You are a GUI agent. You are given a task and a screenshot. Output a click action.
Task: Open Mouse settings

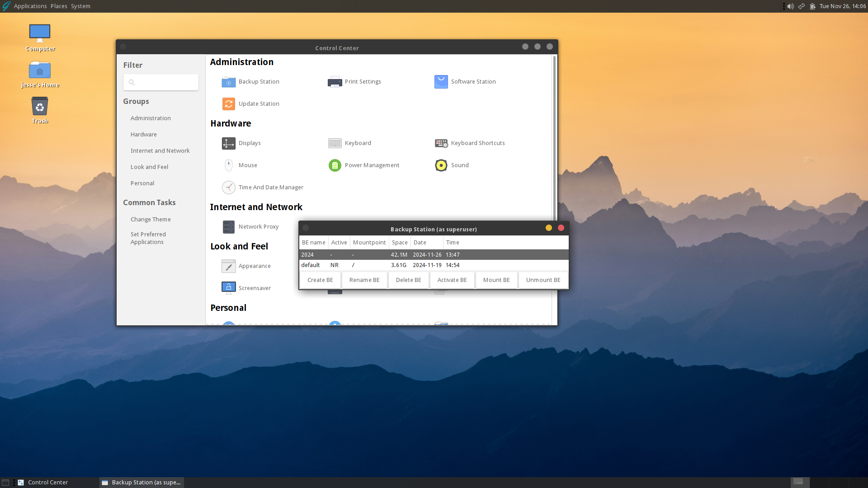pyautogui.click(x=240, y=165)
